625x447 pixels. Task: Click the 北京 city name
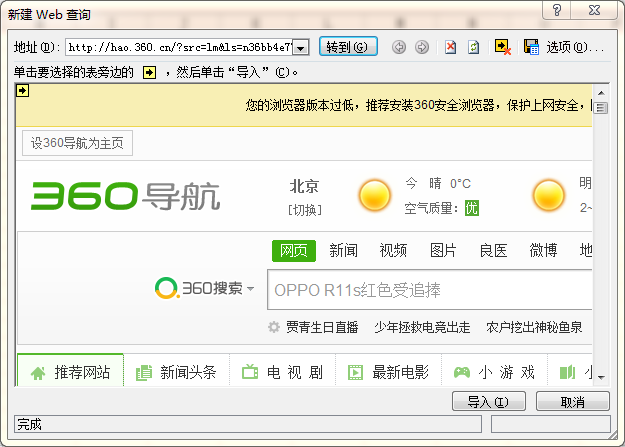[x=304, y=186]
